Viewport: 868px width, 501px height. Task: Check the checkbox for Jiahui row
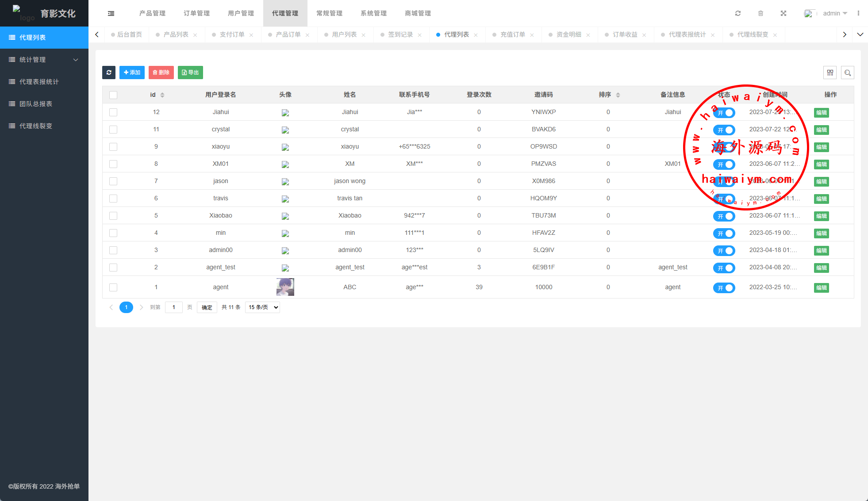[113, 112]
